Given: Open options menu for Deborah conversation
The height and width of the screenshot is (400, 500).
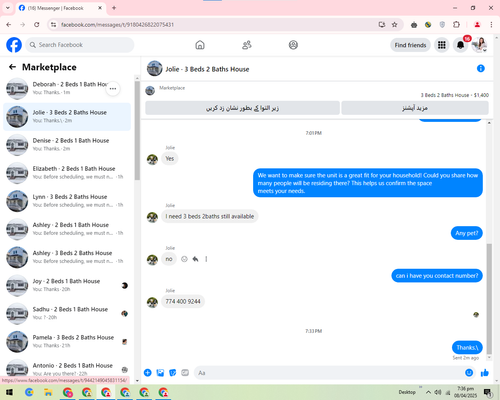Looking at the screenshot, I should (x=113, y=89).
